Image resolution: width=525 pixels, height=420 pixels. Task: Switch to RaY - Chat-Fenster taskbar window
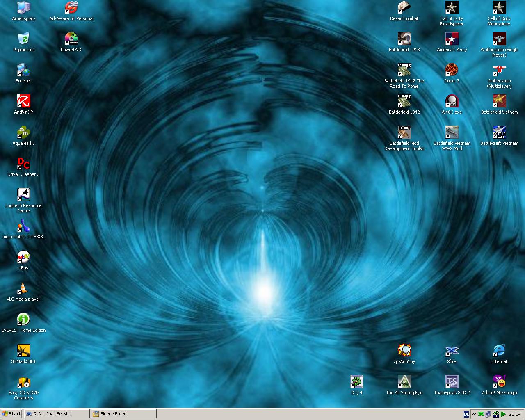57,414
